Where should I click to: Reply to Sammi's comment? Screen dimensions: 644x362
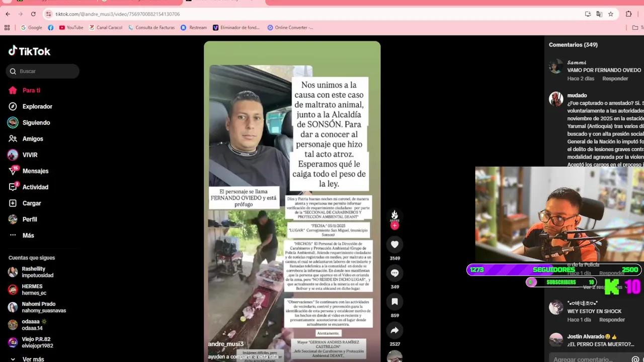[x=615, y=78]
